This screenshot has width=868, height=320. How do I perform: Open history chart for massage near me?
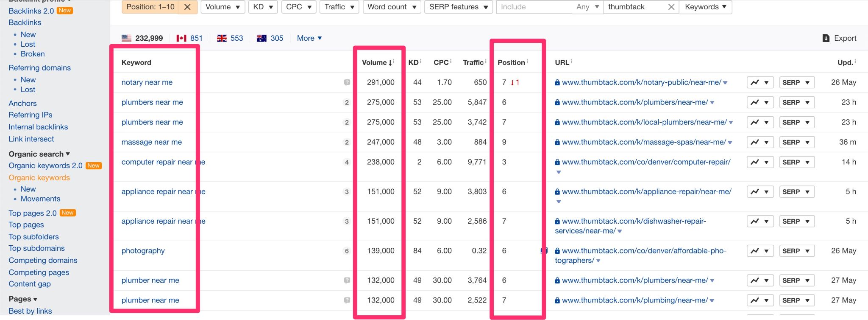(760, 142)
